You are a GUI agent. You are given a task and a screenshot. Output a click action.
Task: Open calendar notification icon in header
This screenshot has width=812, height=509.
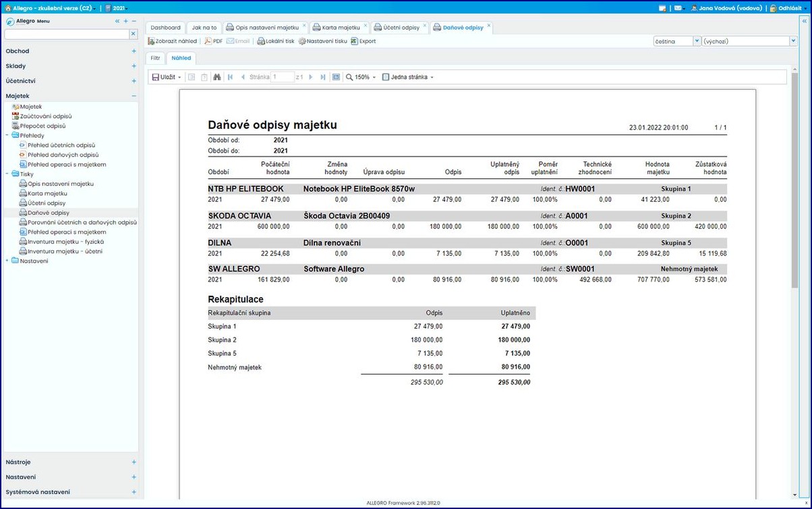pyautogui.click(x=663, y=8)
